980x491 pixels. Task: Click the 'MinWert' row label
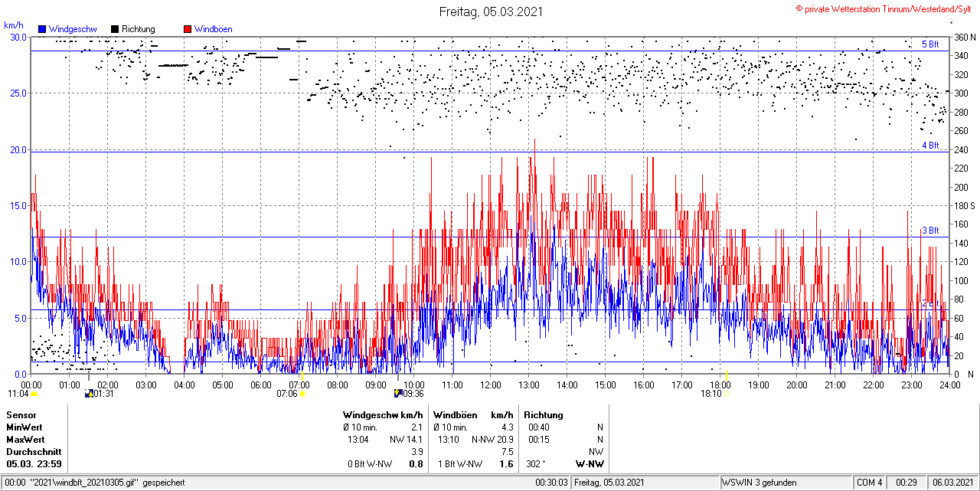pyautogui.click(x=24, y=427)
